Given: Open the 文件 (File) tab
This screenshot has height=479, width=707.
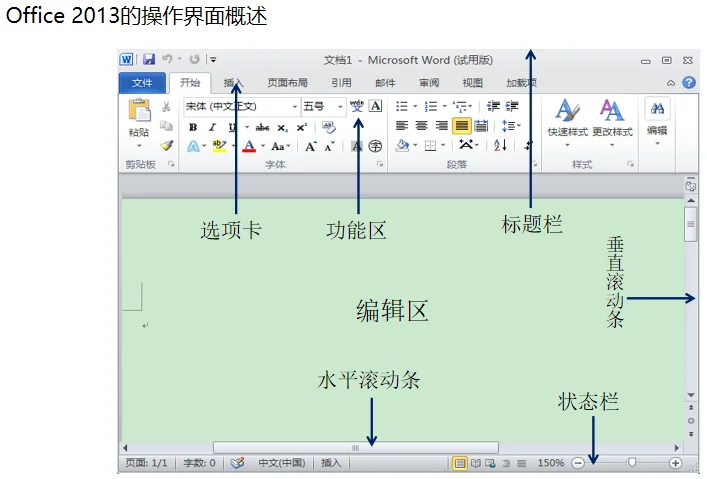Looking at the screenshot, I should (x=142, y=83).
